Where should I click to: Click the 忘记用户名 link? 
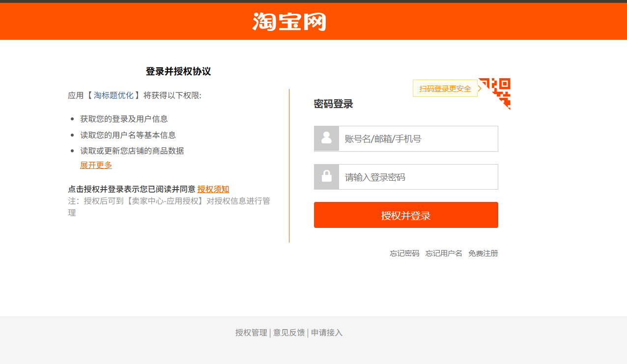(444, 253)
